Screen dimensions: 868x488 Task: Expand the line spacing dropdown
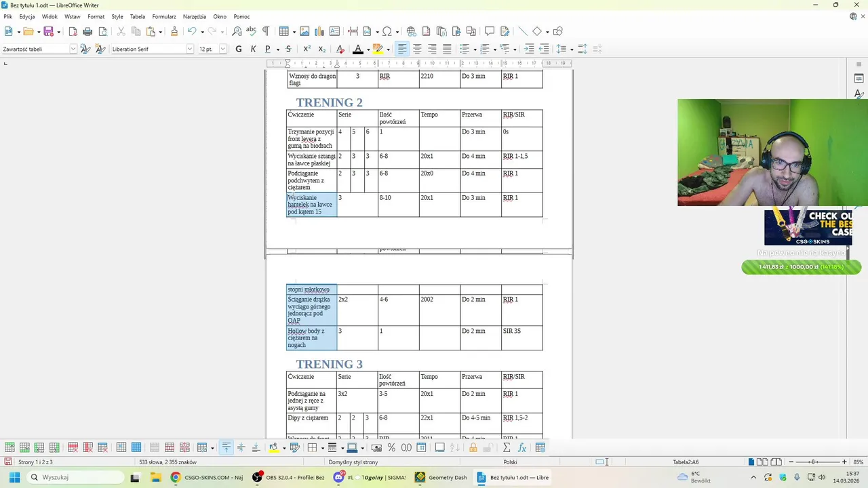click(x=571, y=49)
